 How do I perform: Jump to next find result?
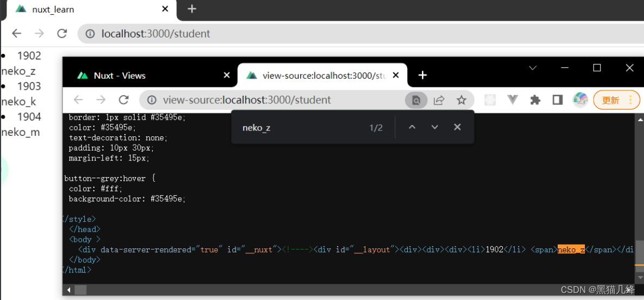pyautogui.click(x=434, y=127)
